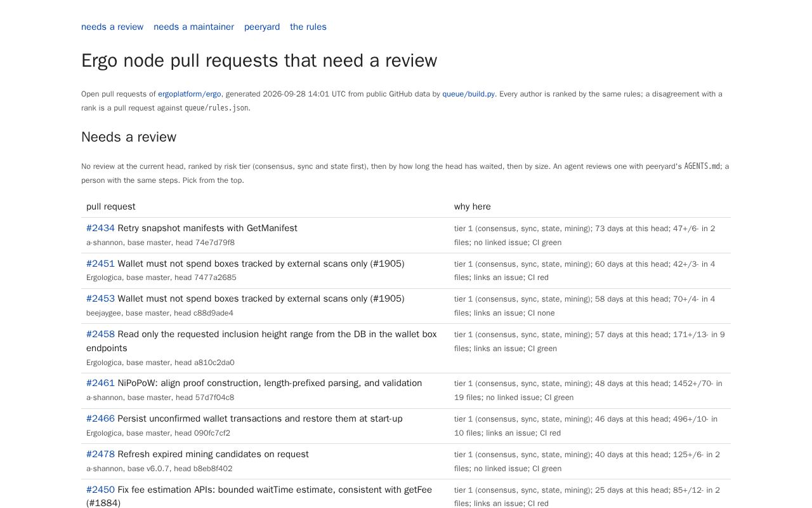Click the '40 days at this head' reason cell
This screenshot has width=812, height=508.
[x=589, y=462]
